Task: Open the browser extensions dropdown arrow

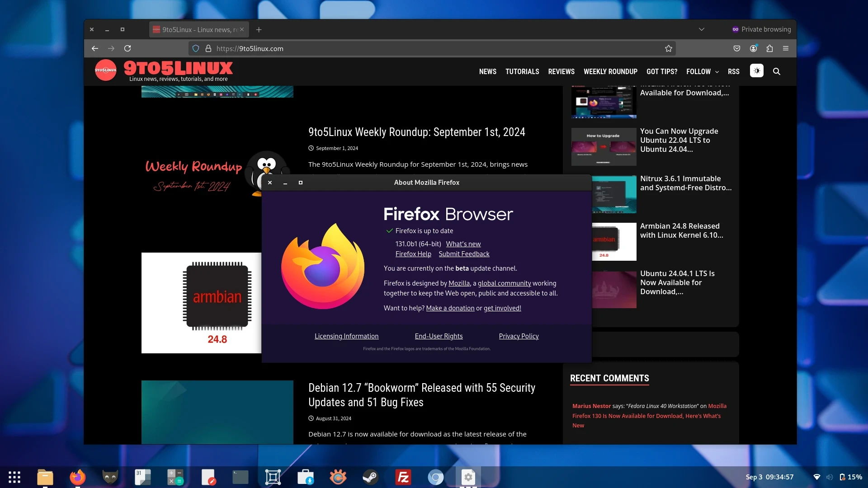Action: (x=769, y=48)
